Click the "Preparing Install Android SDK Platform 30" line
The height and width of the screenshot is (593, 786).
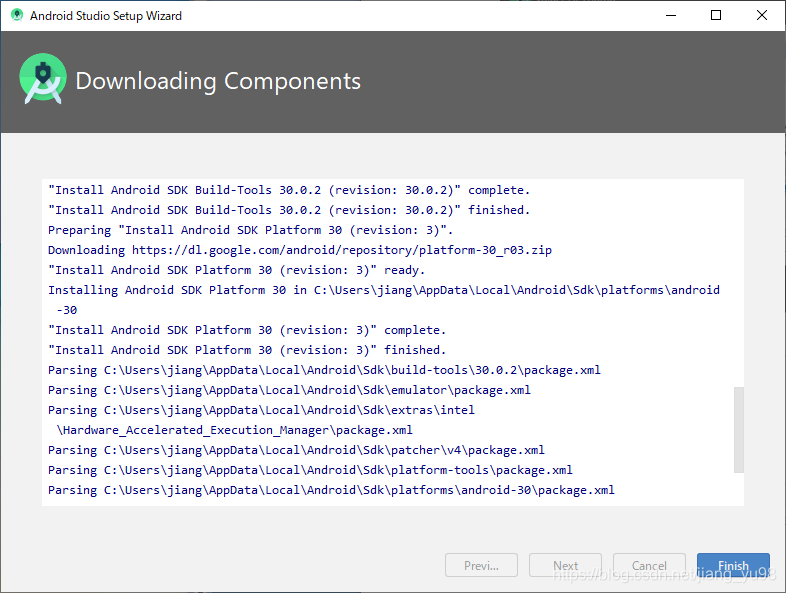[250, 230]
